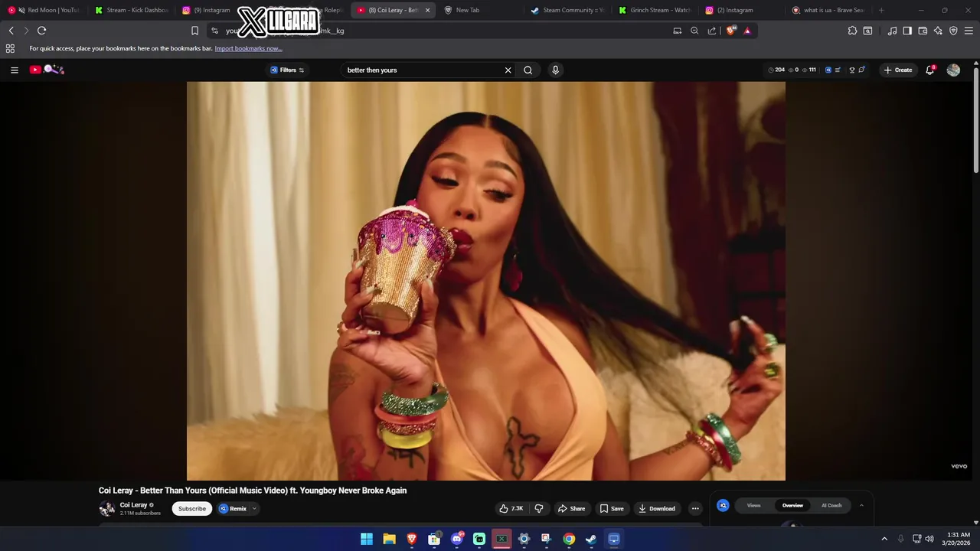Open File Explorer from taskbar

point(389,539)
